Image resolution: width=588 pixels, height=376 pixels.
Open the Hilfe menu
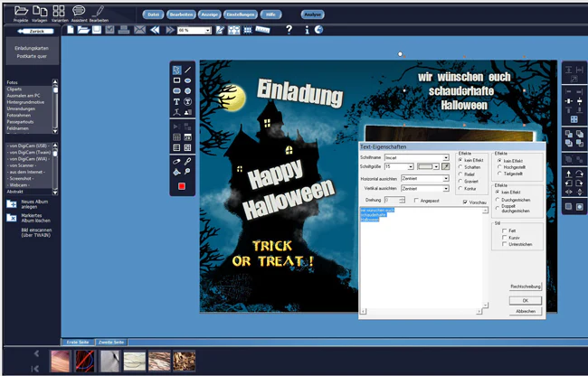click(270, 14)
